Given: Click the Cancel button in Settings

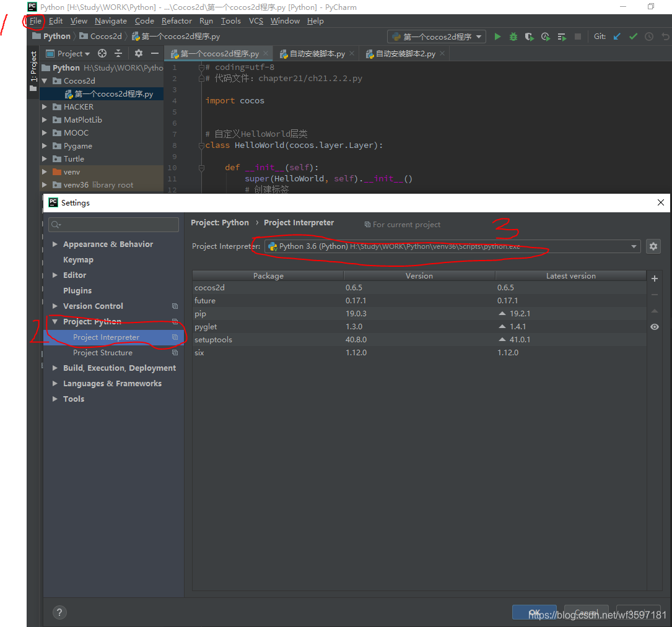Looking at the screenshot, I should pyautogui.click(x=587, y=612).
